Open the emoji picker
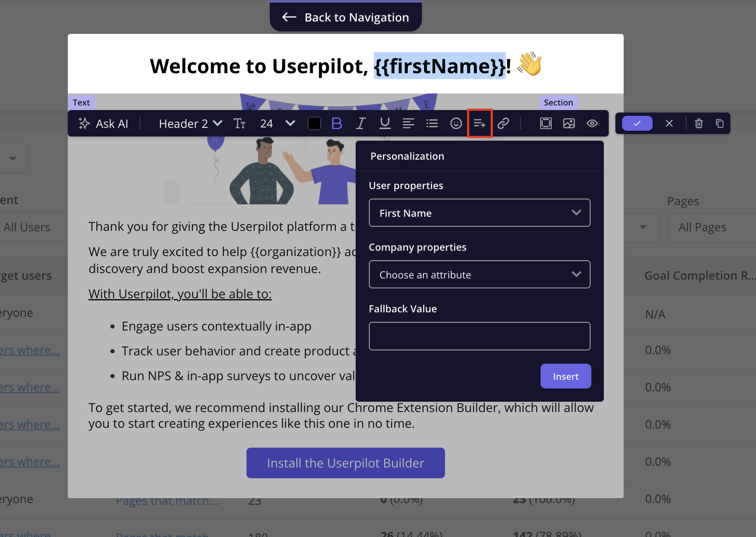The width and height of the screenshot is (756, 537). coord(456,123)
